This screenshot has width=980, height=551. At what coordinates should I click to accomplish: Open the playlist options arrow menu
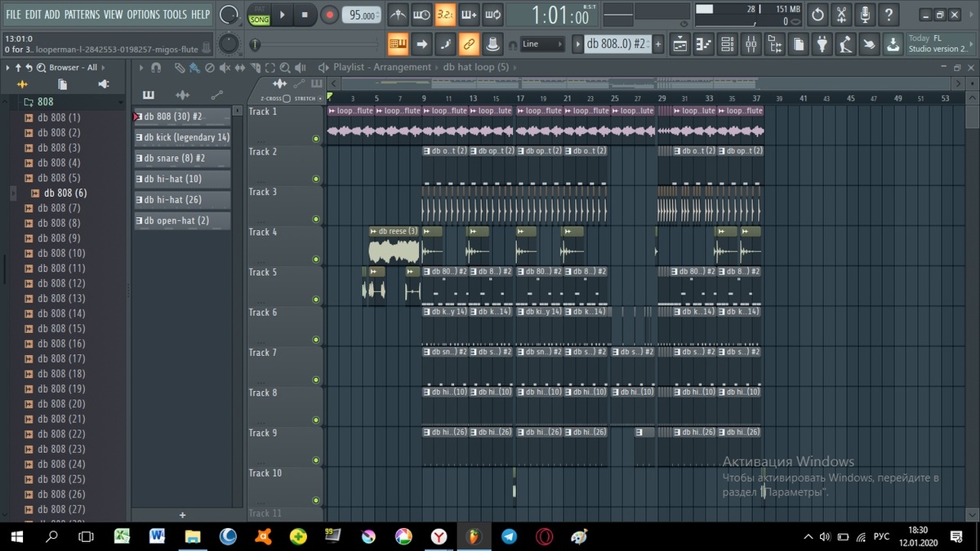tap(142, 68)
